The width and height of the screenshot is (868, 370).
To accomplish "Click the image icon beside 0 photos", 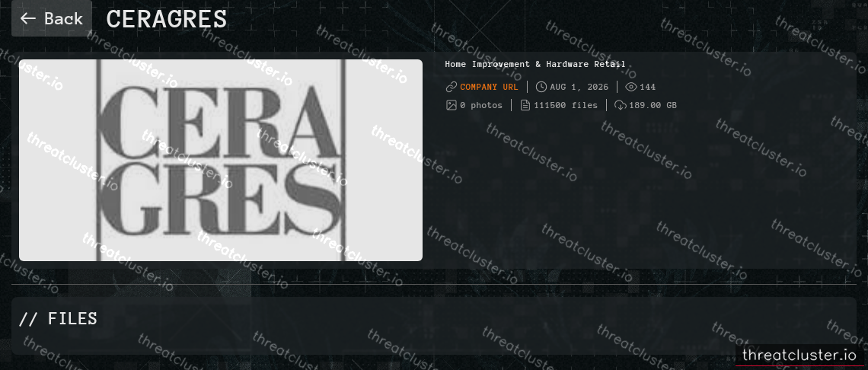I will 452,105.
